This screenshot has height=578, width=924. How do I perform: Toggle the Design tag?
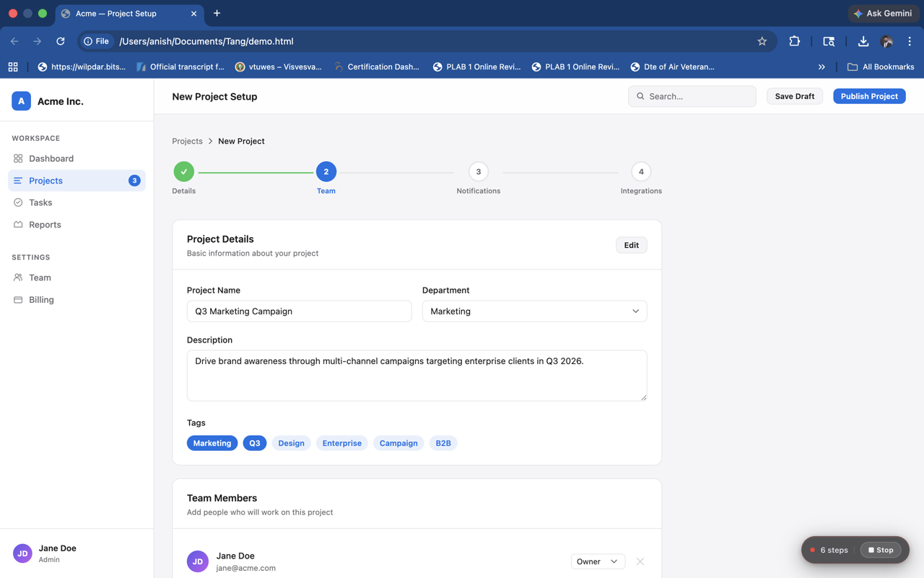(291, 443)
